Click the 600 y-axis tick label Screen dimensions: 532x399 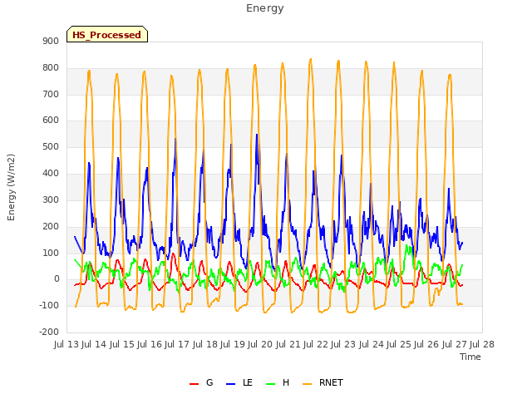coord(51,120)
